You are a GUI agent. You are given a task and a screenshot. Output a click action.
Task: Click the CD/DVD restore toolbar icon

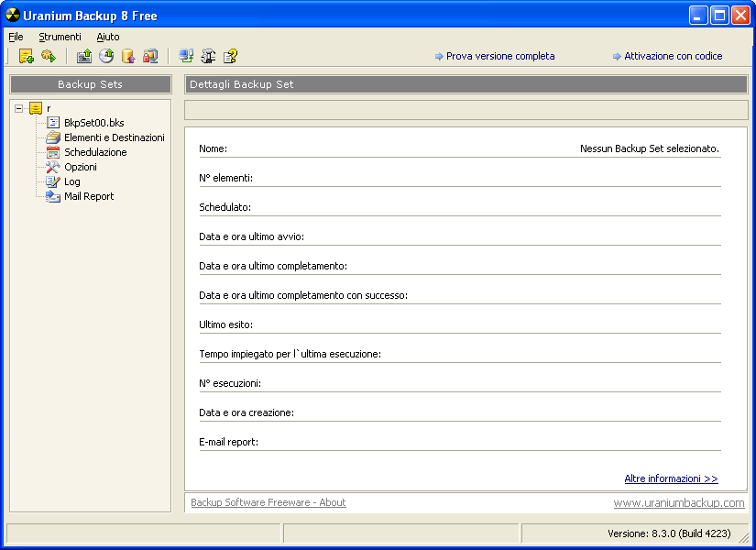[106, 56]
